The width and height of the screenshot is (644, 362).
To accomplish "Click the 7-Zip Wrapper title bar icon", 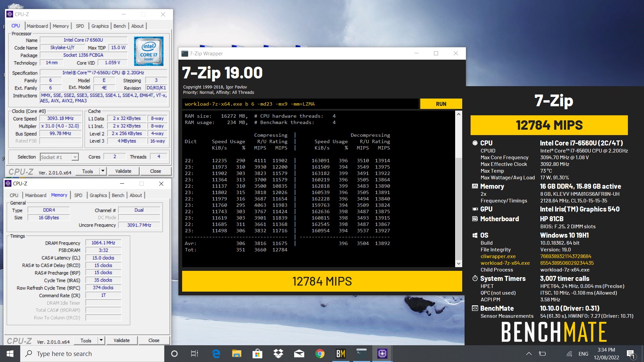I will point(184,54).
